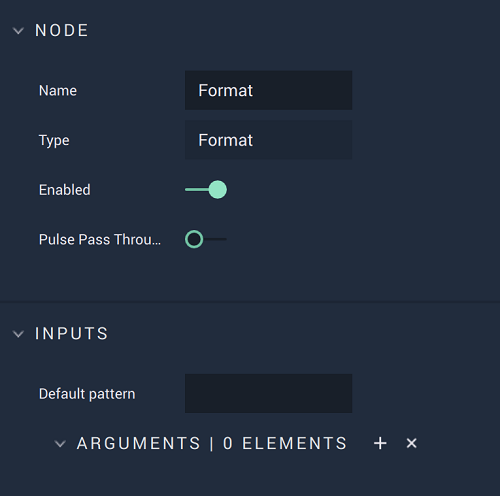
Task: Click the Name field containing Format
Action: click(x=268, y=90)
